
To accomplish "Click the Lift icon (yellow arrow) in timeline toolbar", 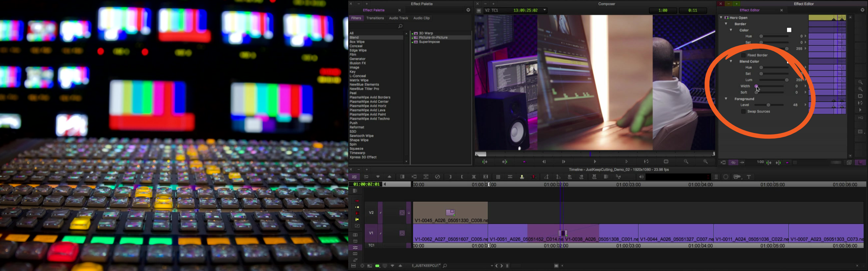I will point(522,177).
